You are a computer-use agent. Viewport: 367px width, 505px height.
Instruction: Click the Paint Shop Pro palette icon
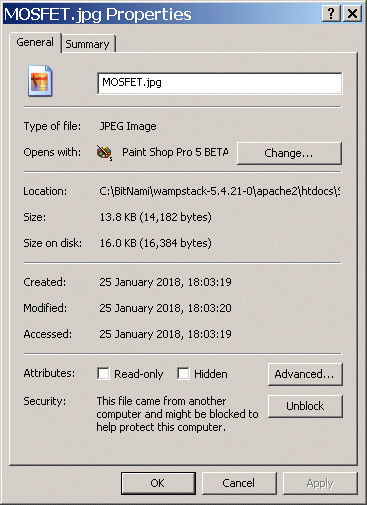[104, 153]
